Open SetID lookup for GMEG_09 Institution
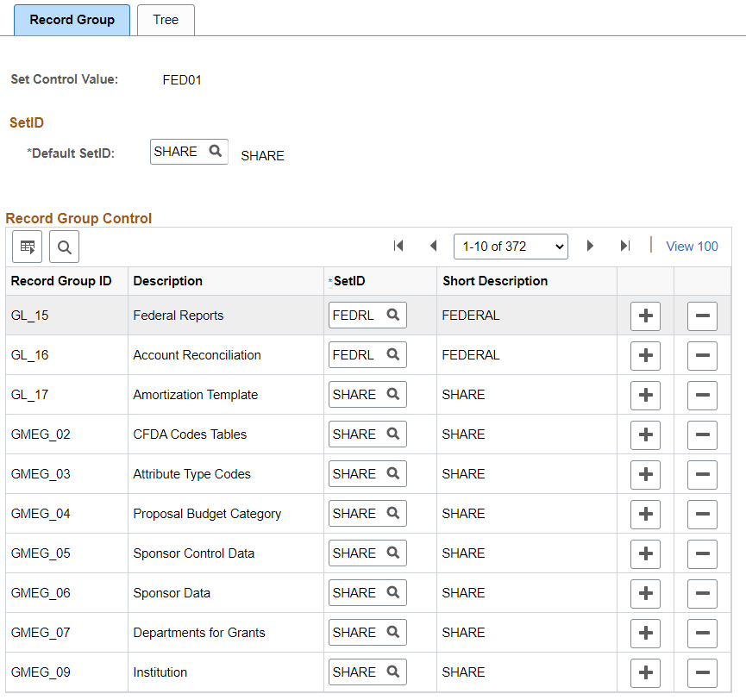 393,672
